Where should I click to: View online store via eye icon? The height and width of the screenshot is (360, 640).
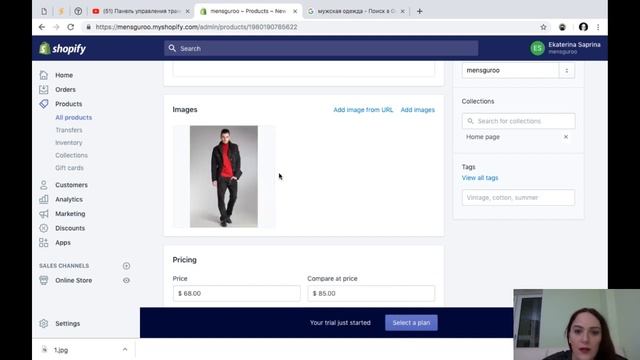tap(127, 280)
